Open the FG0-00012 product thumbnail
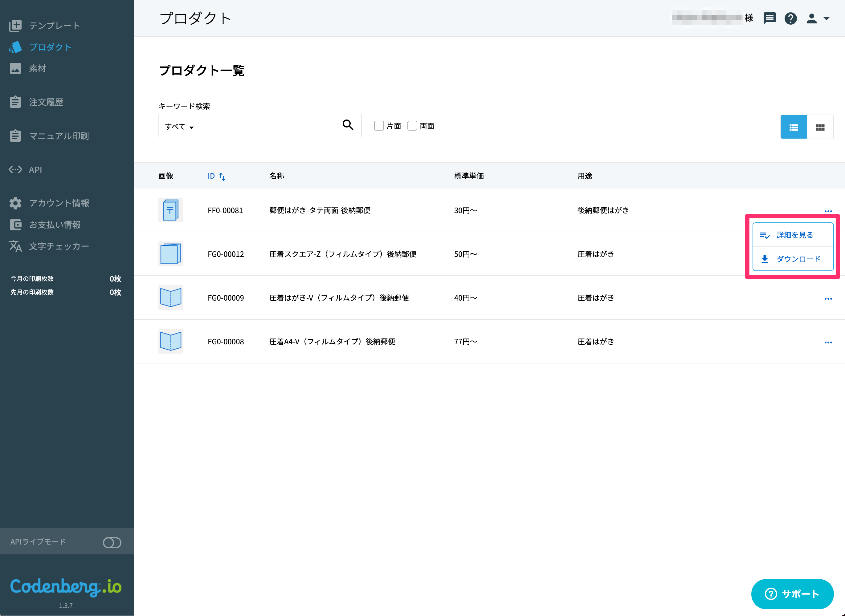Screen dimensions: 845x616 pos(170,254)
